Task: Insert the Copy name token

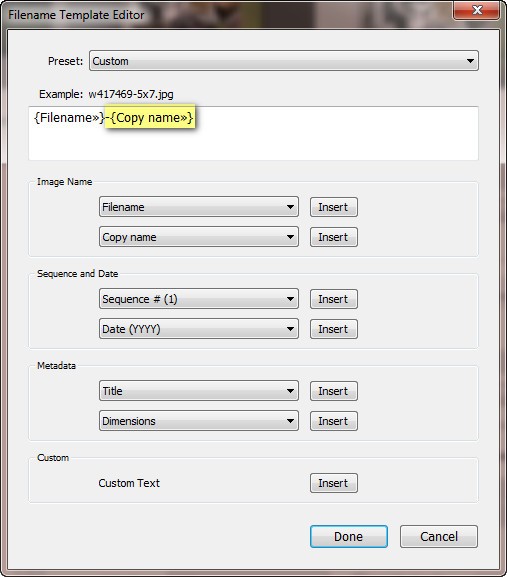Action: [334, 237]
